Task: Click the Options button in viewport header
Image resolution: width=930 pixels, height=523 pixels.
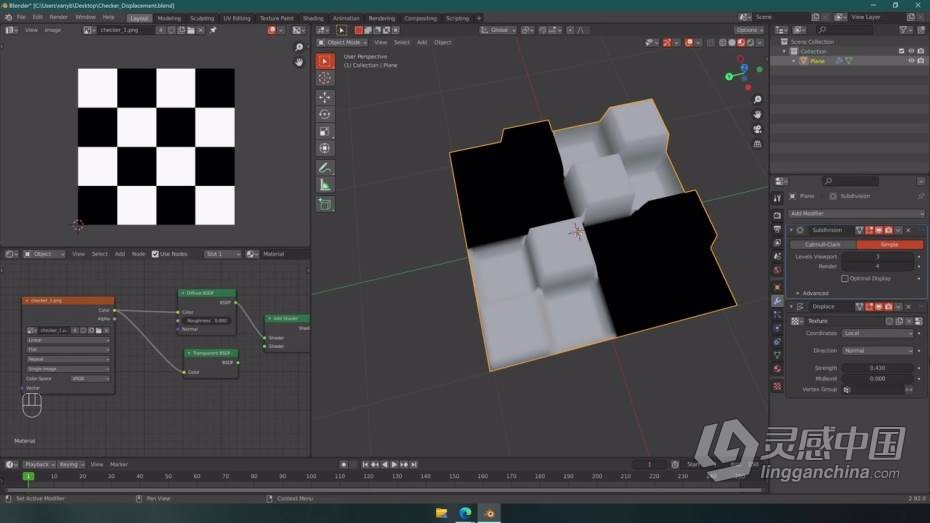Action: coord(749,30)
